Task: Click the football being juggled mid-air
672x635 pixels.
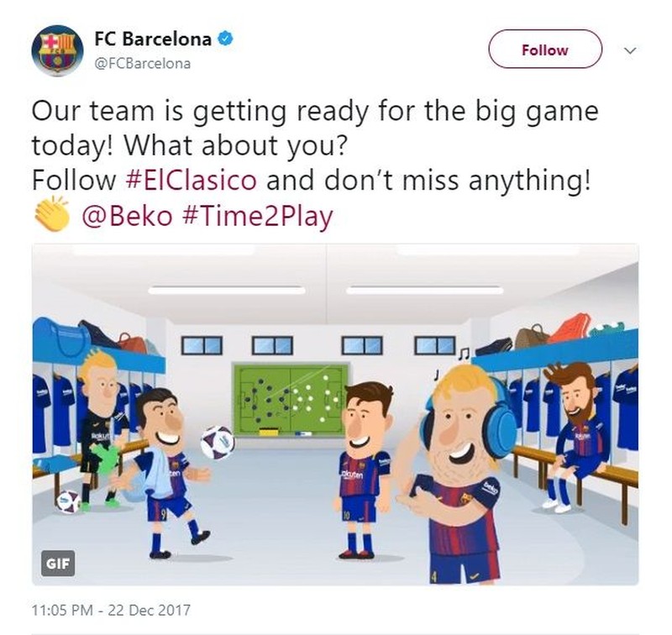Action: coord(218,443)
